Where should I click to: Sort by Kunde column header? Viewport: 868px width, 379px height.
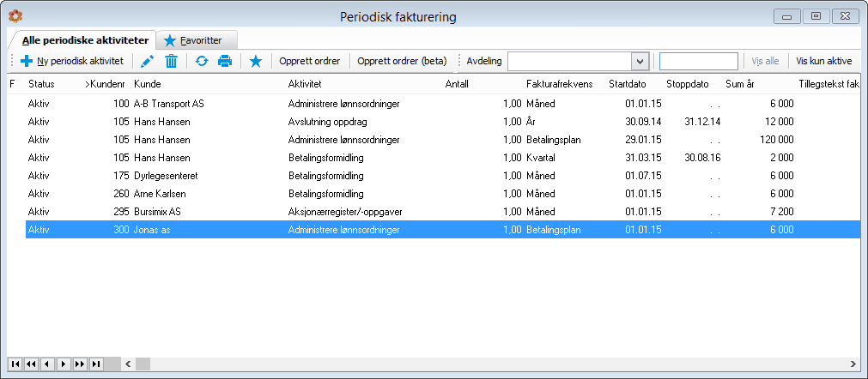(x=148, y=84)
